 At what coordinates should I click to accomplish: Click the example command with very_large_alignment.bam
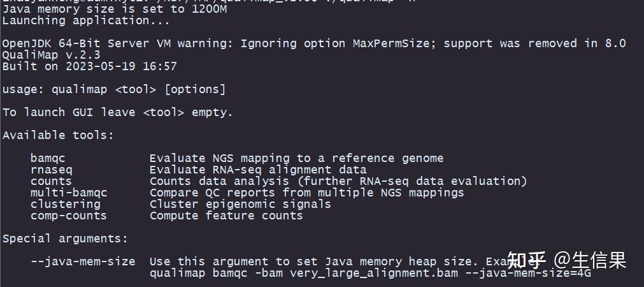pyautogui.click(x=370, y=273)
